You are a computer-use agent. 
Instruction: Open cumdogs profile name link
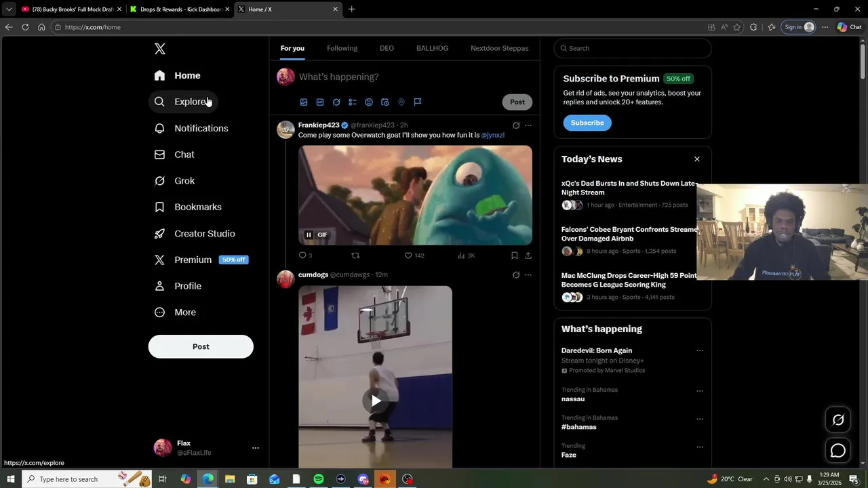pyautogui.click(x=313, y=274)
